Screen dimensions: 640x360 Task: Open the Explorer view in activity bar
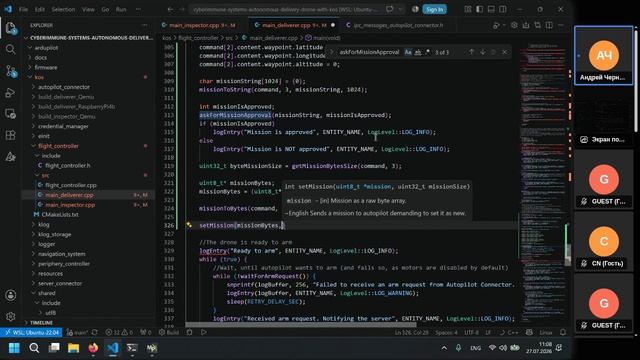[11, 28]
